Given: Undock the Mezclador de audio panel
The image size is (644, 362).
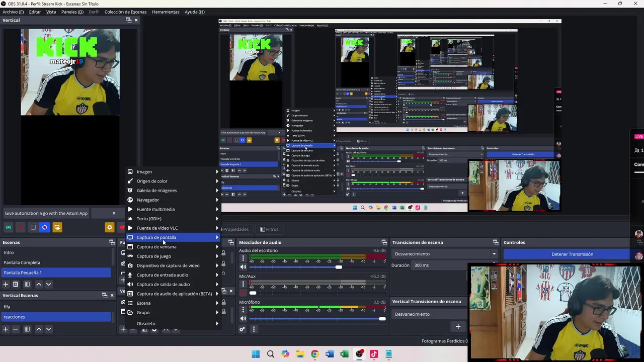Looking at the screenshot, I should [384, 242].
